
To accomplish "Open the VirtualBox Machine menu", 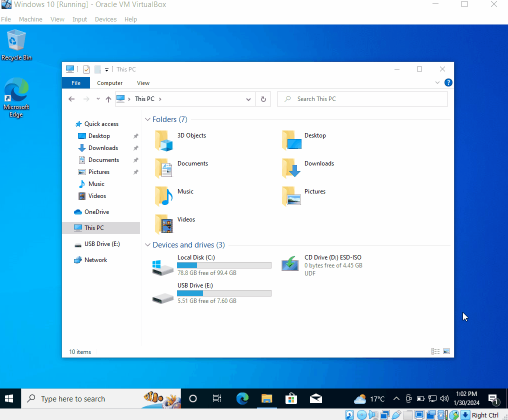I will click(x=30, y=19).
